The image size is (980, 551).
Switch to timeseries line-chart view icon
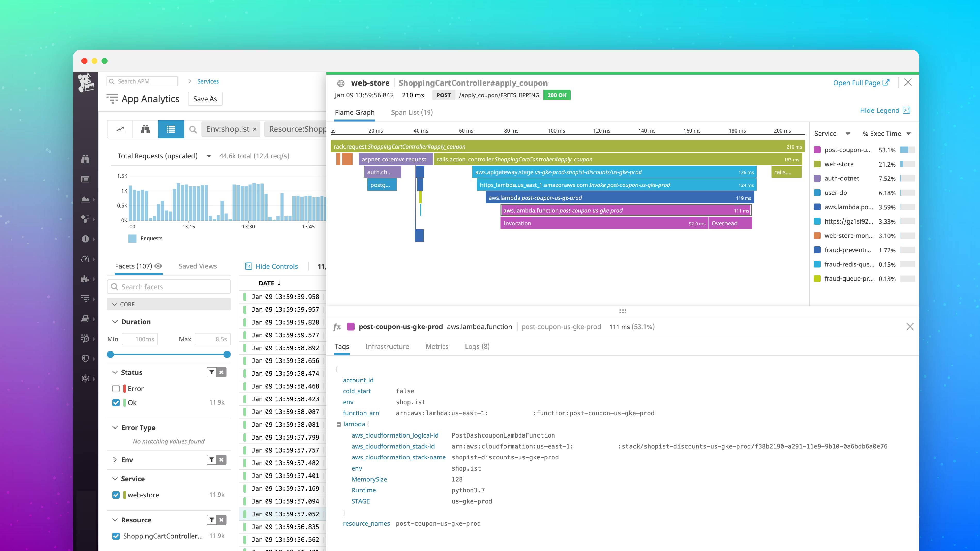[119, 129]
